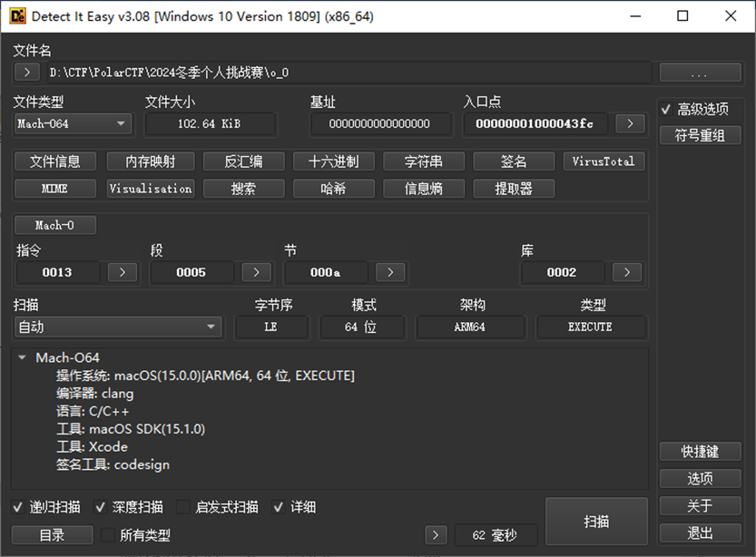Open the Visualisation tool
Screen dimensions: 756x557
tap(150, 189)
